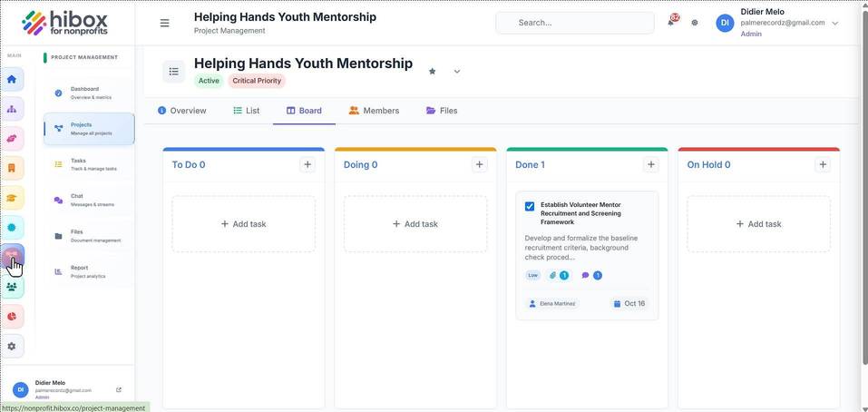Open the Members tab
868x412 pixels.
click(374, 111)
